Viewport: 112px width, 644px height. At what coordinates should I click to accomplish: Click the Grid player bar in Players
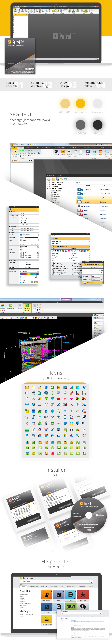click(93, 283)
